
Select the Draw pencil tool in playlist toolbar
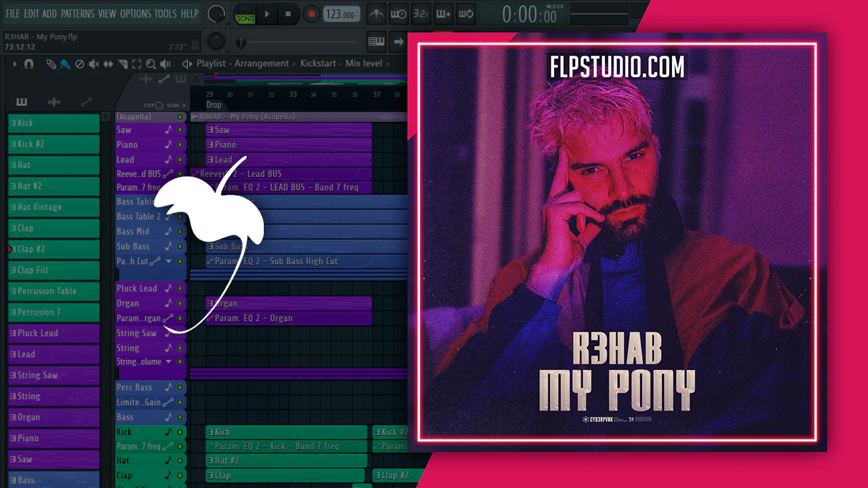(51, 64)
